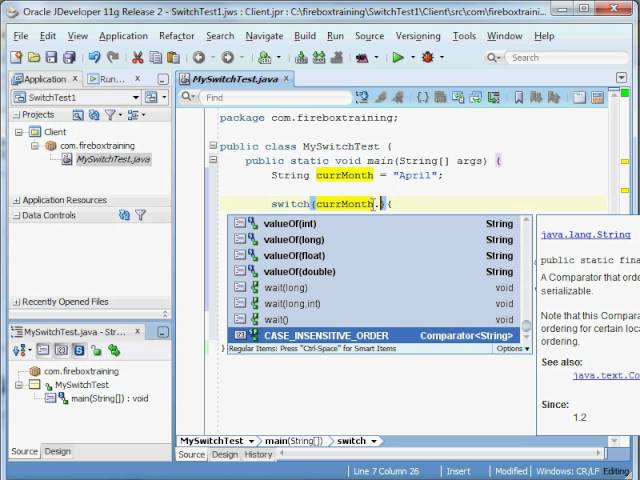Screen dimensions: 640x480
Task: Switch to the Run panel tab
Action: [107, 79]
